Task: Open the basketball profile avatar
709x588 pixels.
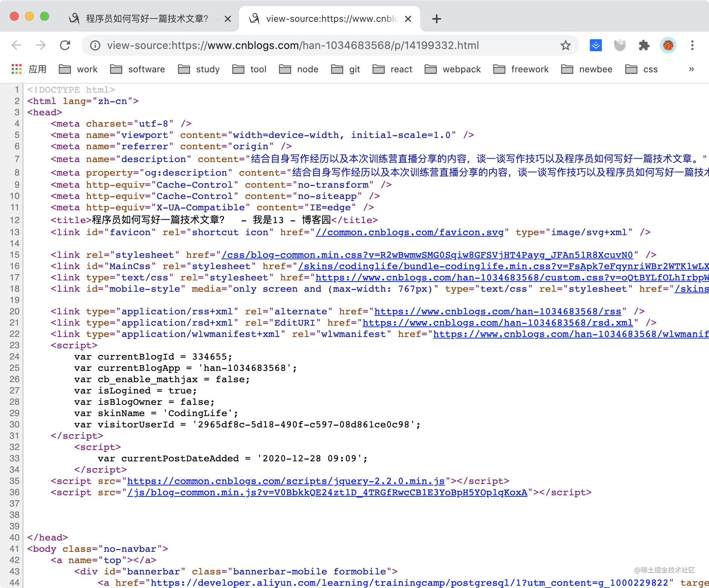Action: 668,45
